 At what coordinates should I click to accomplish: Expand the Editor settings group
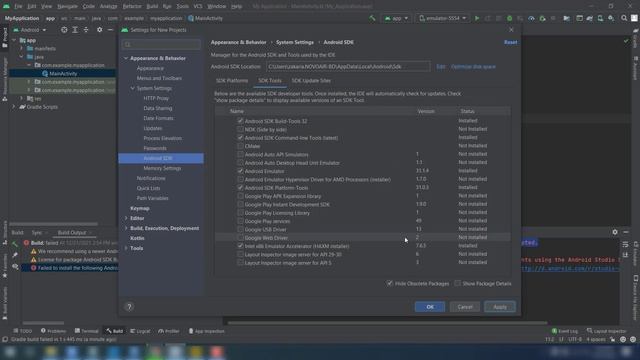pyautogui.click(x=126, y=218)
